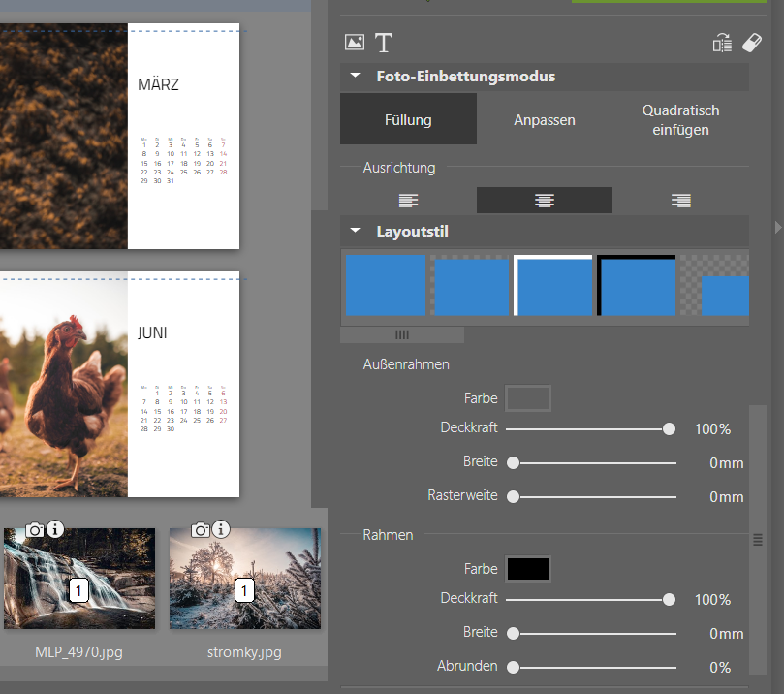Select the text tool icon
Viewport: 784px width, 694px height.
tap(384, 43)
